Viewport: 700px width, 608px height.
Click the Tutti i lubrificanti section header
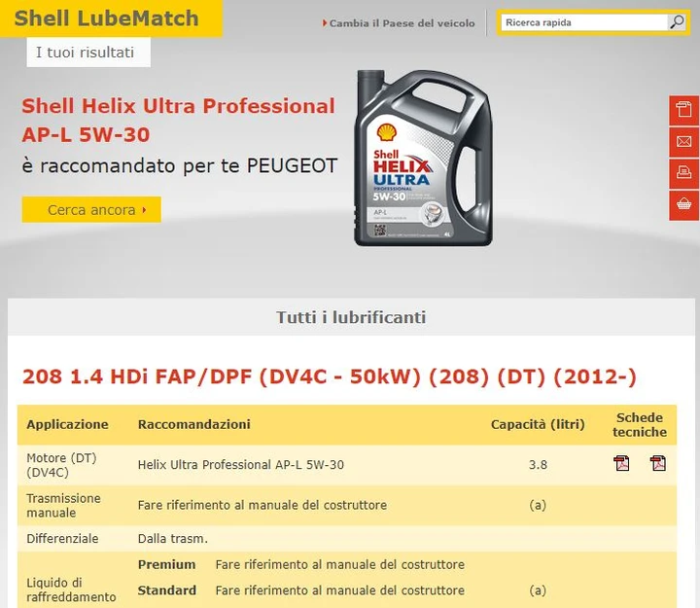(351, 317)
